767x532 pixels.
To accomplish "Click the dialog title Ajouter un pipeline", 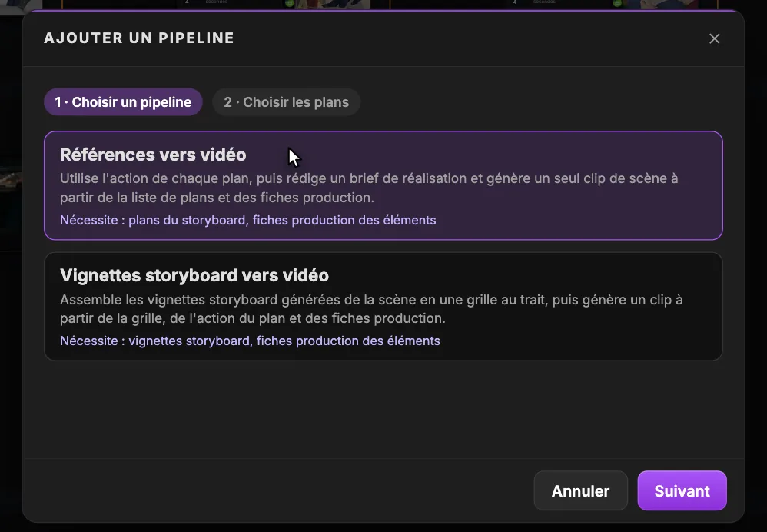I will 139,38.
